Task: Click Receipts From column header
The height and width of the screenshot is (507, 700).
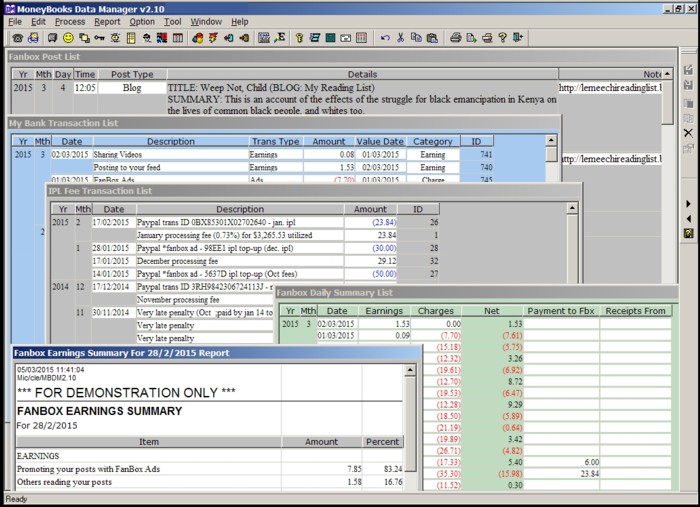Action: 635,311
